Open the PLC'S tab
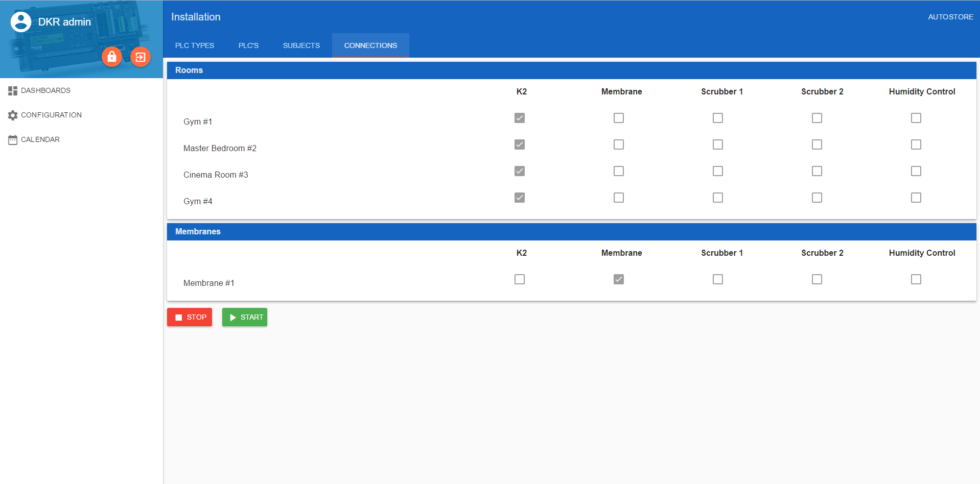The height and width of the screenshot is (484, 980). (248, 45)
